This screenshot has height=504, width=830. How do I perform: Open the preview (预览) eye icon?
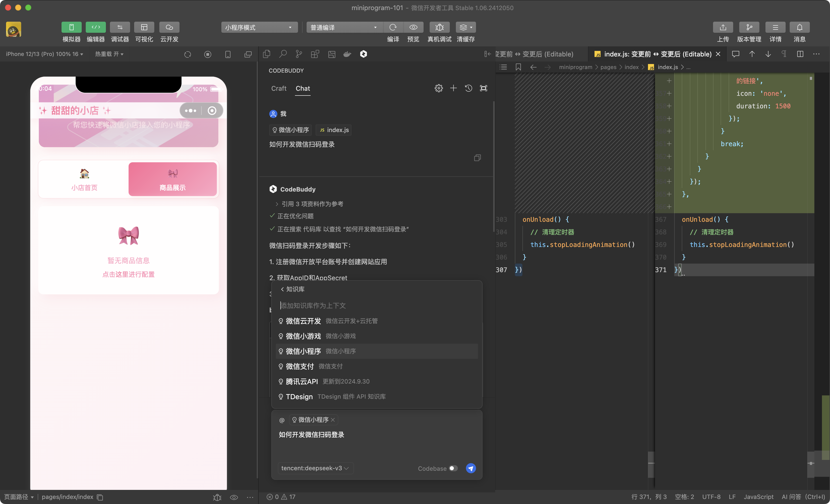[x=413, y=27]
